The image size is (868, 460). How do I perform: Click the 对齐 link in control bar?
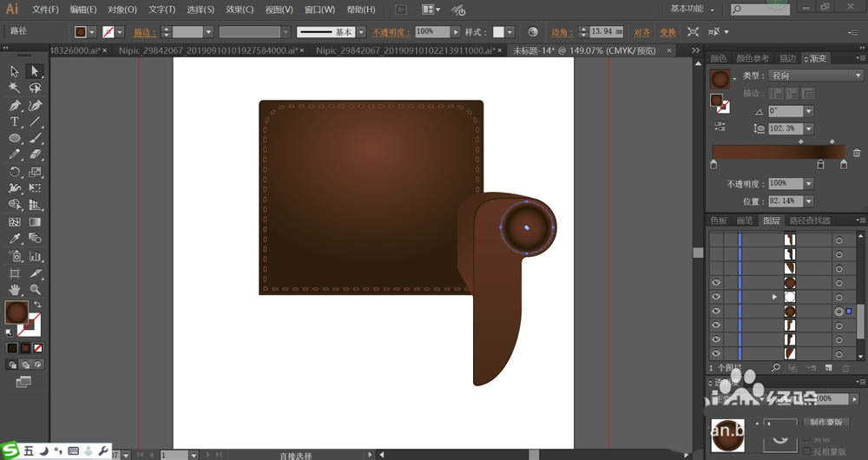[x=642, y=32]
